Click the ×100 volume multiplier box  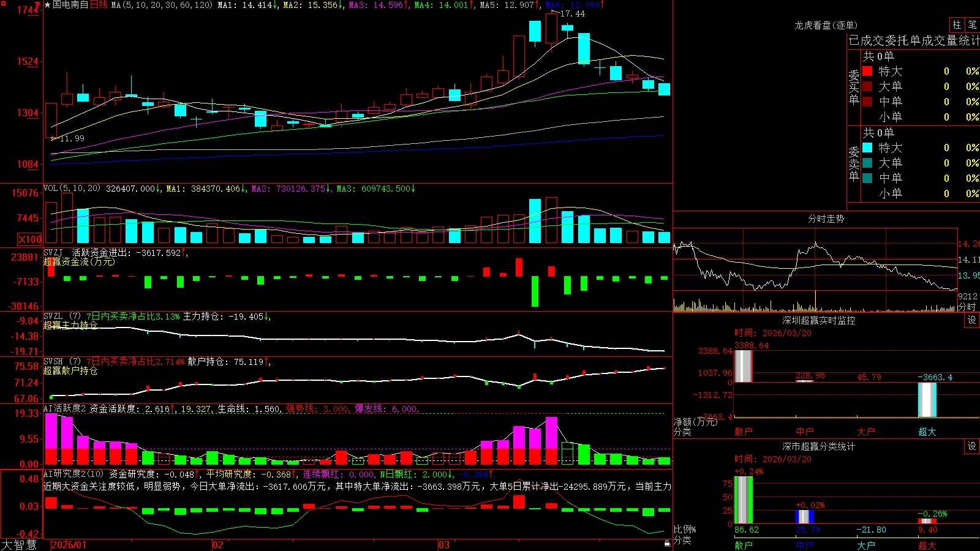(x=30, y=239)
